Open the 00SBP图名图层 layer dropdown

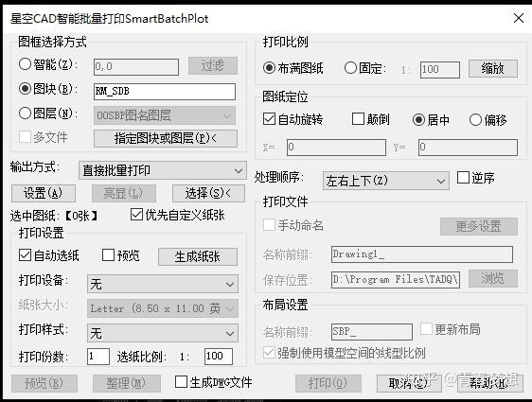[165, 115]
